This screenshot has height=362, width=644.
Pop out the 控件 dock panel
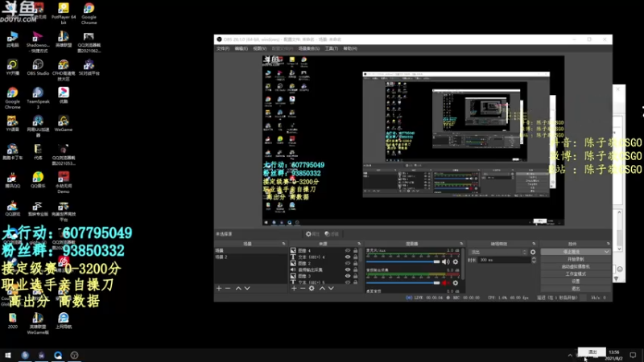(609, 244)
